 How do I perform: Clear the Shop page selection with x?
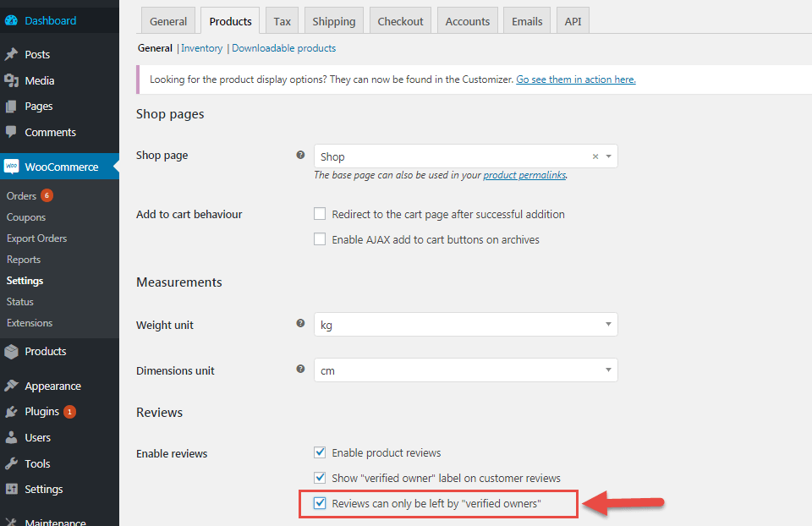(595, 156)
